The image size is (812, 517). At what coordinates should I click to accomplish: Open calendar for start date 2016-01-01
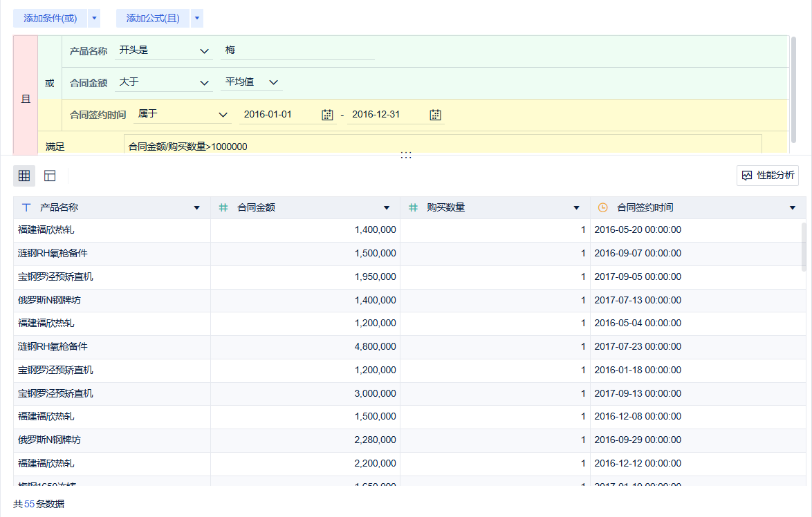click(x=327, y=115)
